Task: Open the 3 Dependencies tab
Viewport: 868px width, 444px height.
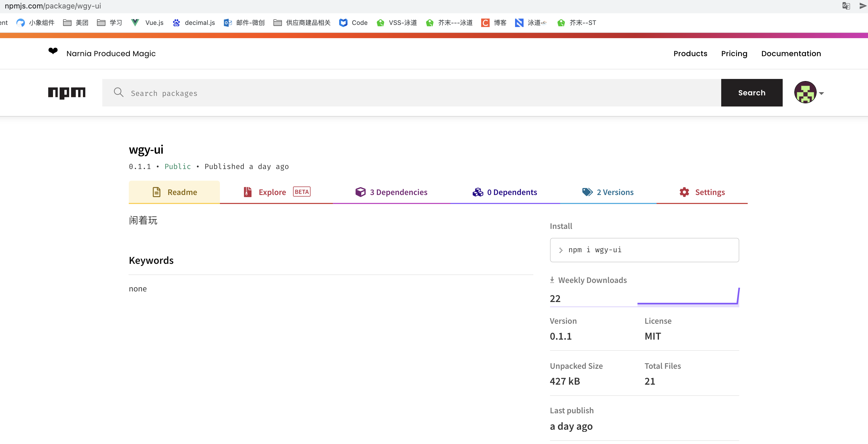Action: click(392, 192)
